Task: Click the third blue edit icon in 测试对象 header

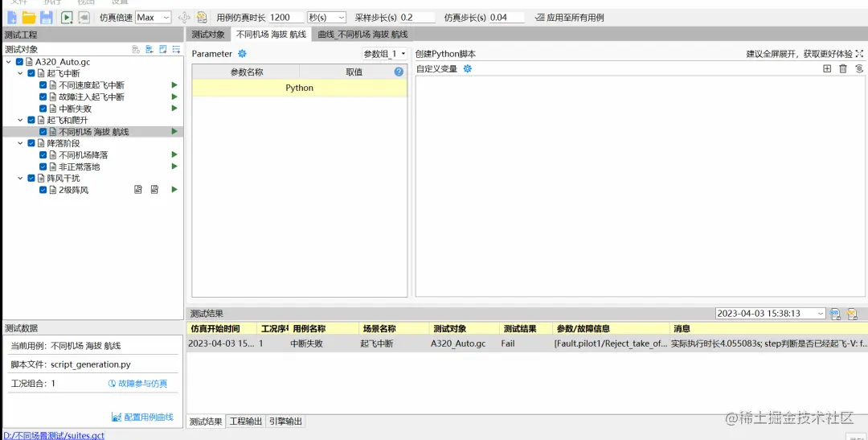Action: [162, 49]
